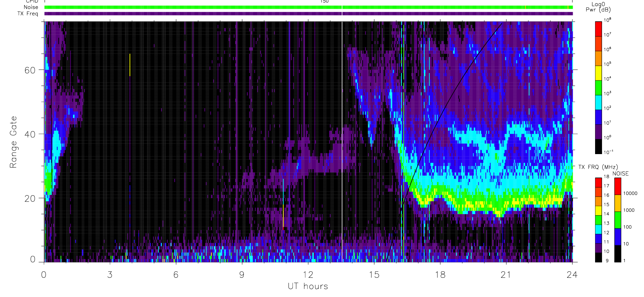This screenshot has height=297, width=644.
Task: Click x-axis tick label 9
Action: point(242,275)
